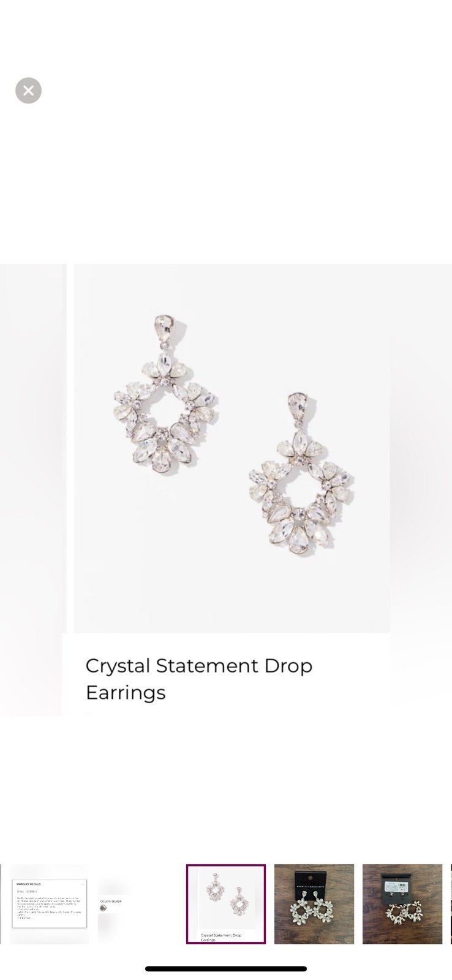Image resolution: width=452 pixels, height=980 pixels.
Task: View the earrings on black card photo
Action: [x=314, y=903]
